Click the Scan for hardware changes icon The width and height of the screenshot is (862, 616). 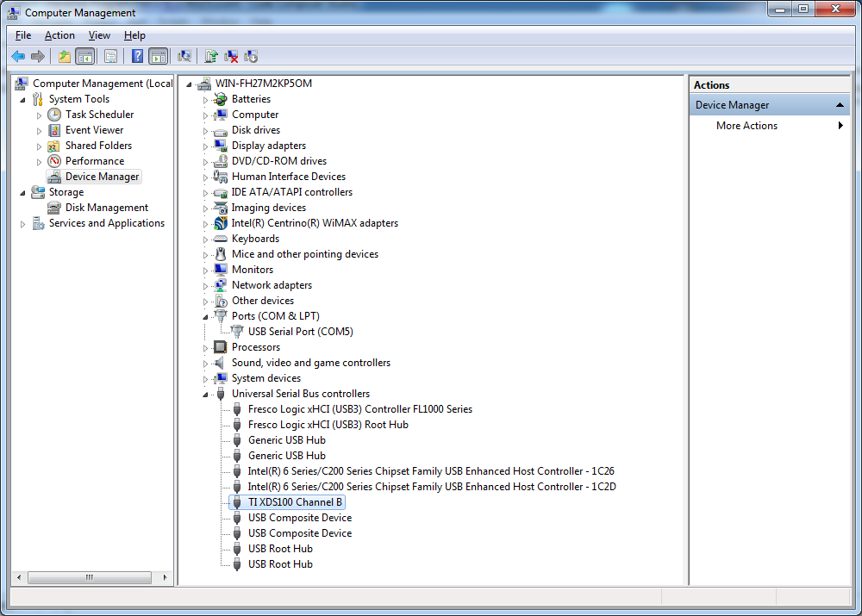[x=184, y=56]
